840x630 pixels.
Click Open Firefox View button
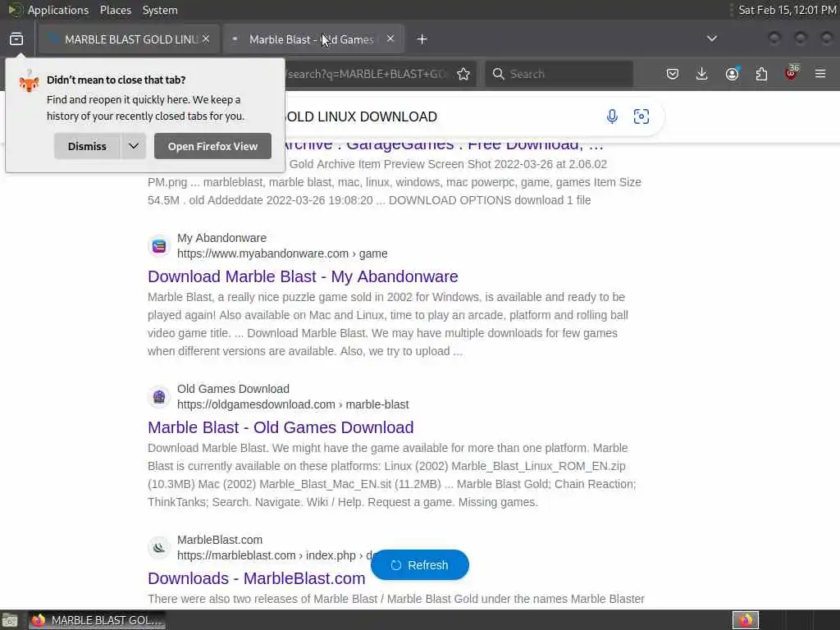212,146
